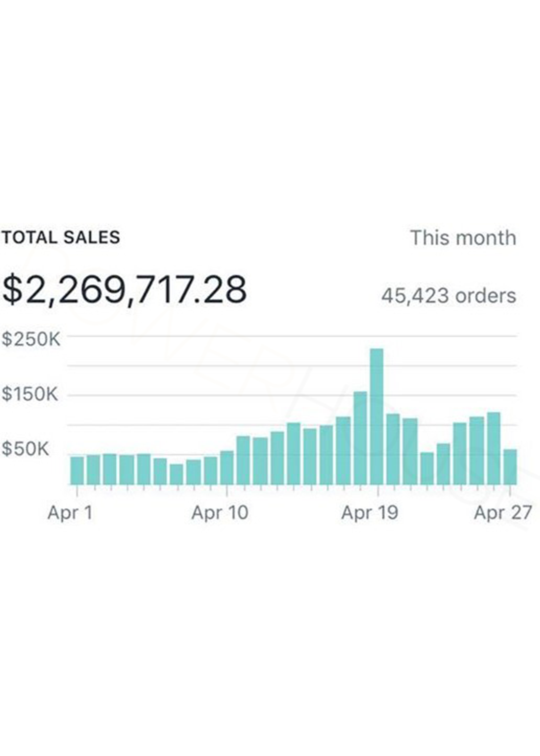Open the "This month" date range selector
The height and width of the screenshot is (756, 540).
[x=463, y=238]
